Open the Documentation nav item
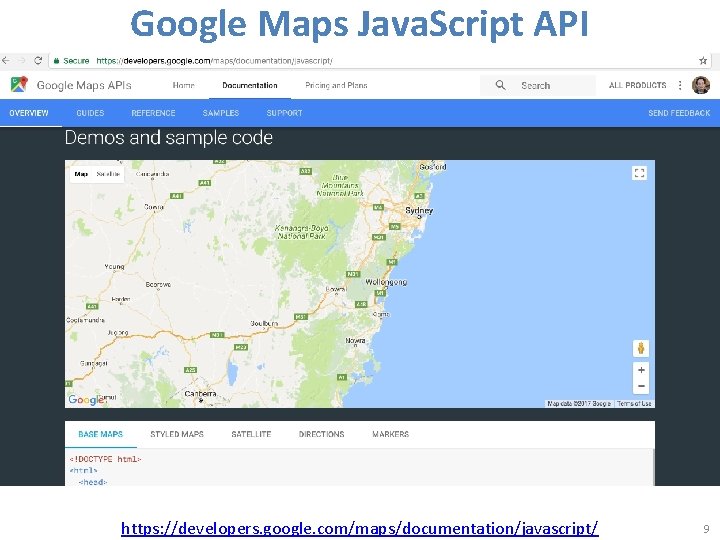 (x=250, y=85)
